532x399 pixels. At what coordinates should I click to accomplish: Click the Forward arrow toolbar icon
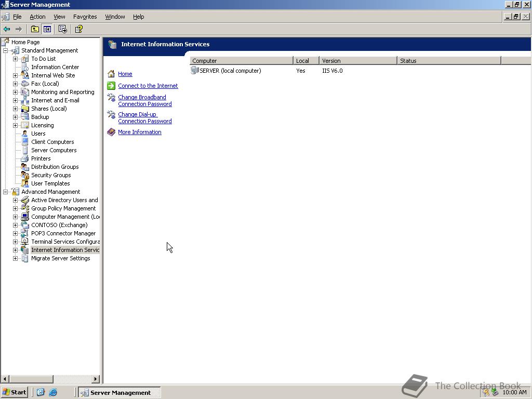tap(19, 29)
